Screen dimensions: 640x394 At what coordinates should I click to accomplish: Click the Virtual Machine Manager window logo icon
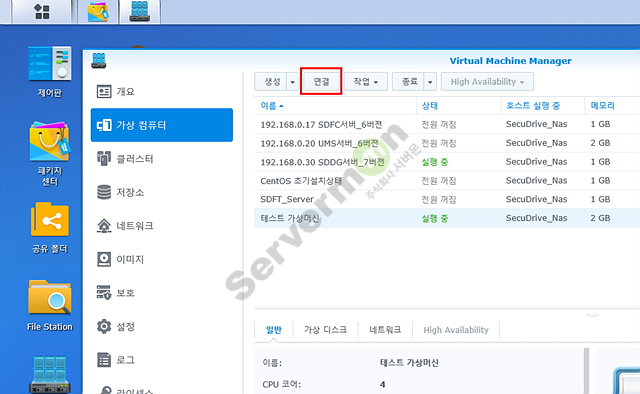pos(99,60)
